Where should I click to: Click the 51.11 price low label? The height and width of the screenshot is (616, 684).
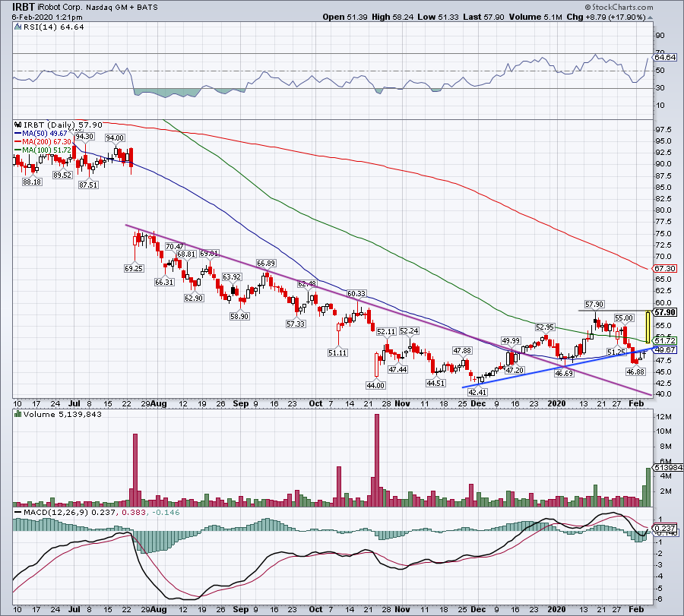point(337,352)
